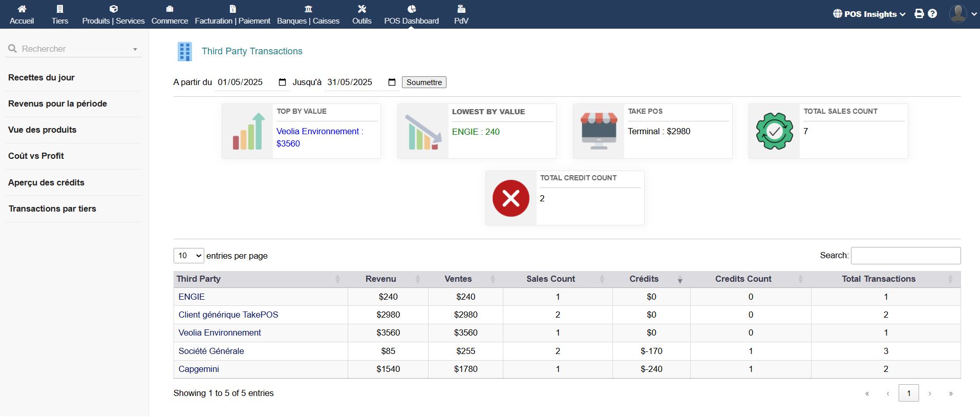Open the entries per page dropdown
Screen dimensions: 980x417
(x=188, y=256)
